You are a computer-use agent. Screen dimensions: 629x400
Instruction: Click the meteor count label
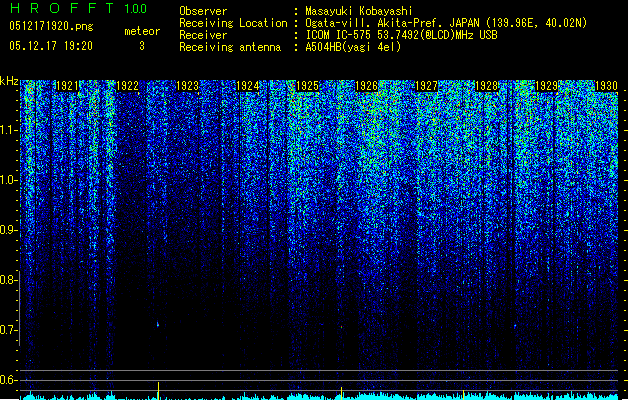pyautogui.click(x=142, y=31)
